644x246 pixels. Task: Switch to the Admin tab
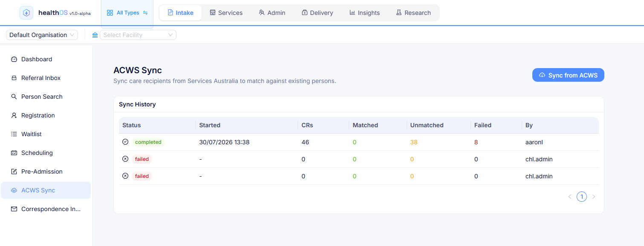(272, 13)
